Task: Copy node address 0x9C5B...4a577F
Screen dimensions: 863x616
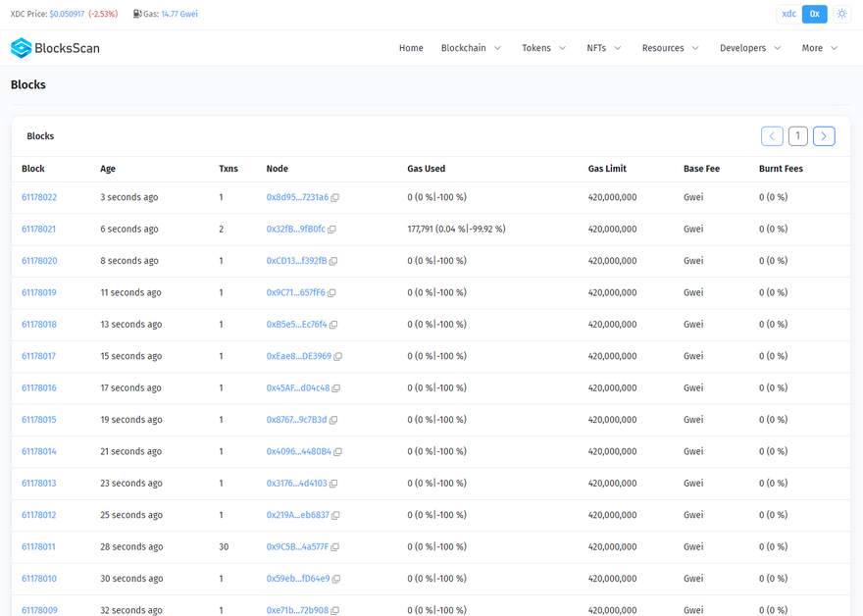Action: (335, 547)
